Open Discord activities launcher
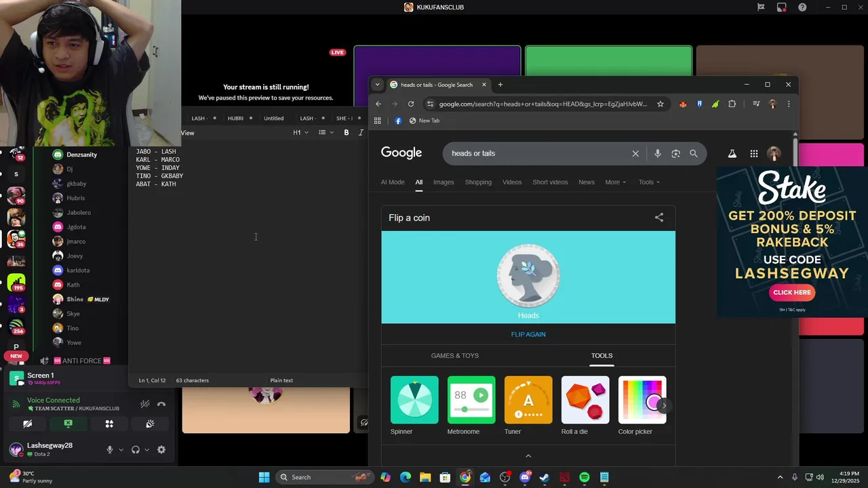The height and width of the screenshot is (488, 868). coord(109,424)
